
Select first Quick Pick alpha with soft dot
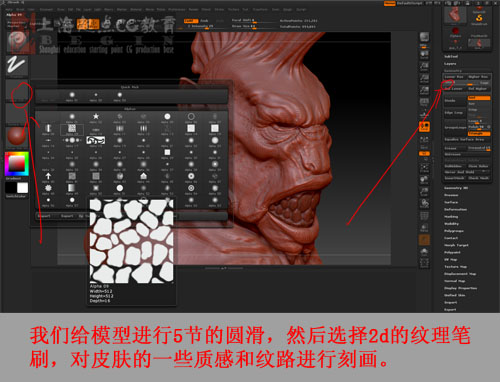[x=72, y=95]
